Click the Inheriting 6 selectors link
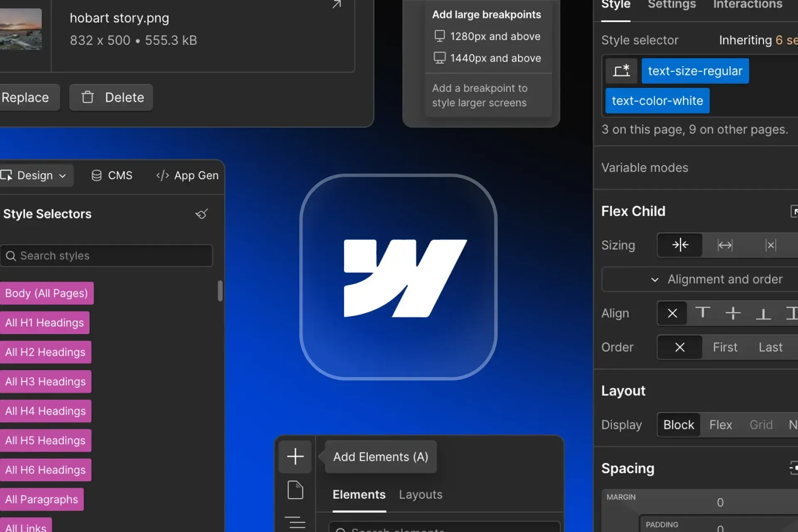 point(758,40)
